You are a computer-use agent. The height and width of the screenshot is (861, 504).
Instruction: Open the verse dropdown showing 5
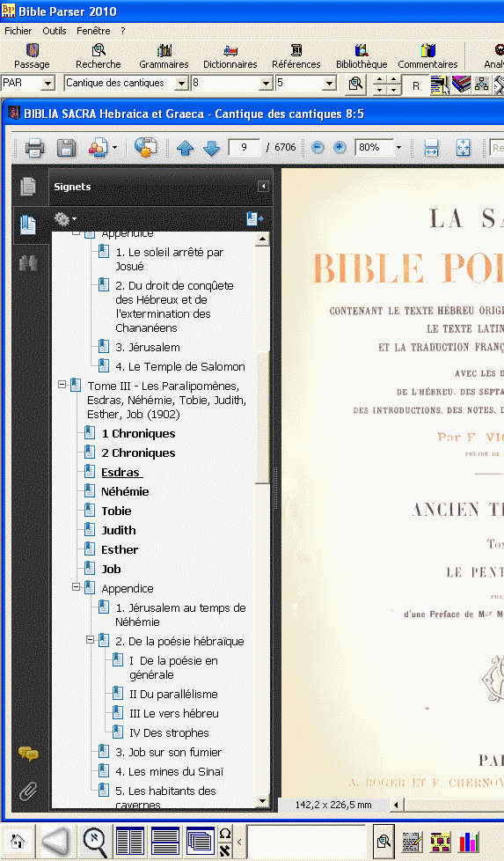pyautogui.click(x=329, y=84)
